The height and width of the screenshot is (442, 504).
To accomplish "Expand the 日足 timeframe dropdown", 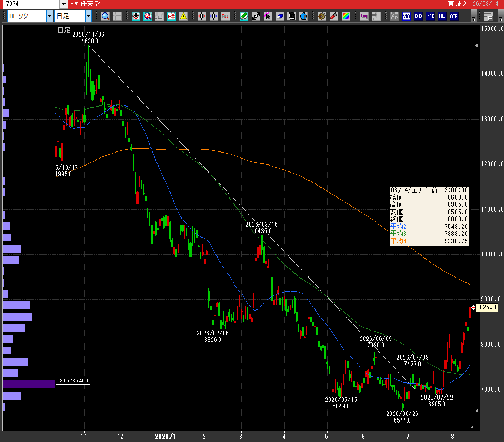I will pyautogui.click(x=88, y=16).
